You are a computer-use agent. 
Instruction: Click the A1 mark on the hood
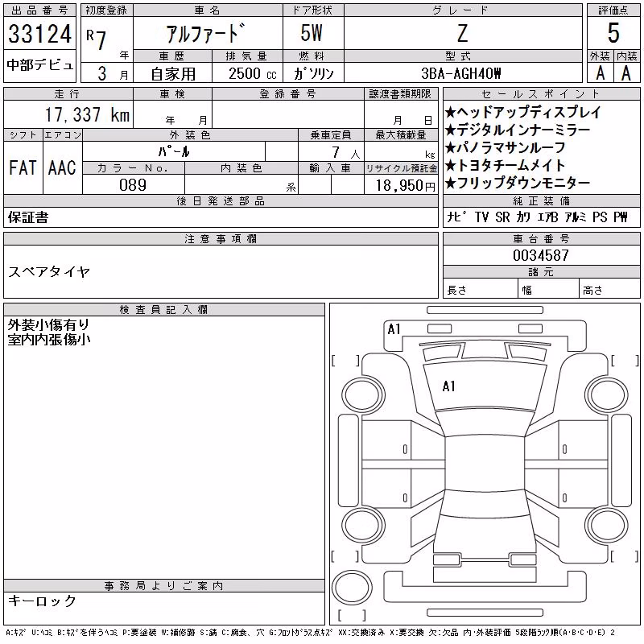[449, 386]
